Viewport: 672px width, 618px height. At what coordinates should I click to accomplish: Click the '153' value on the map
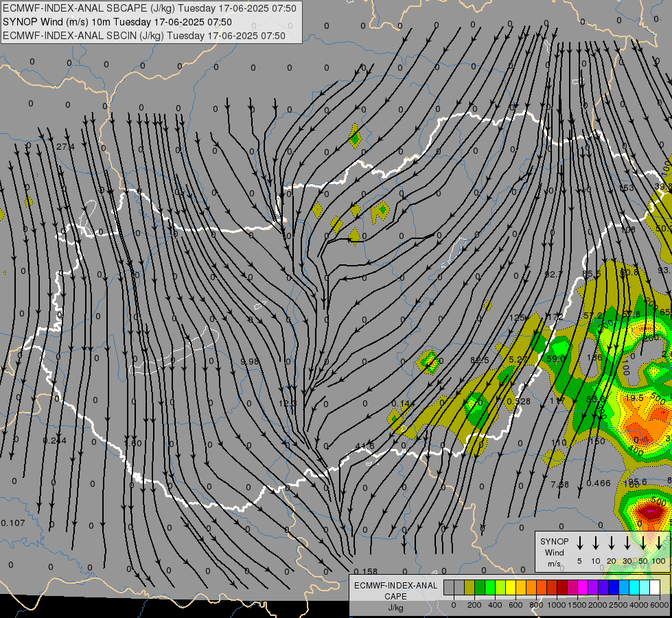(x=627, y=188)
